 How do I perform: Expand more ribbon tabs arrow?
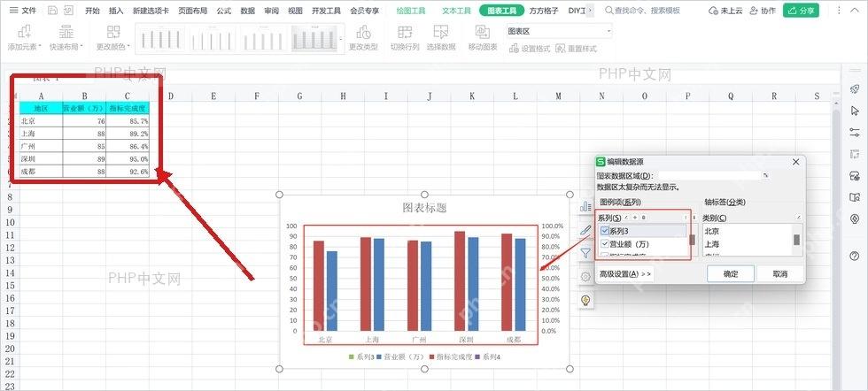(x=590, y=11)
